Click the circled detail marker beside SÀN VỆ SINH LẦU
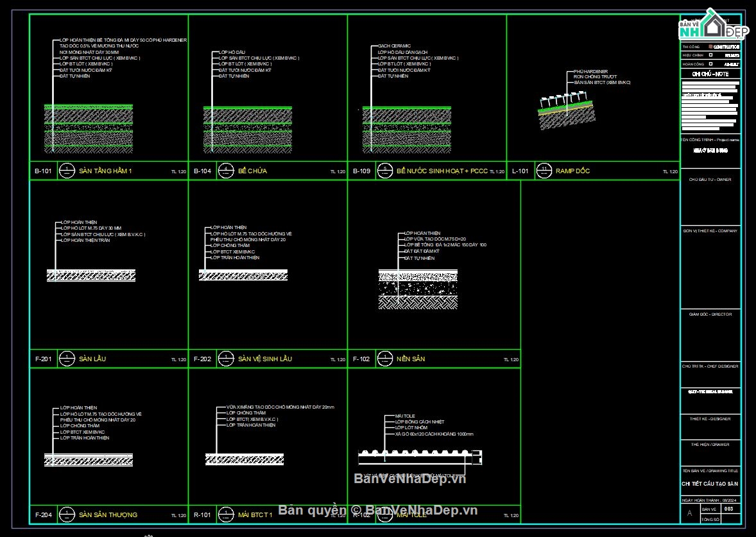 [226, 359]
